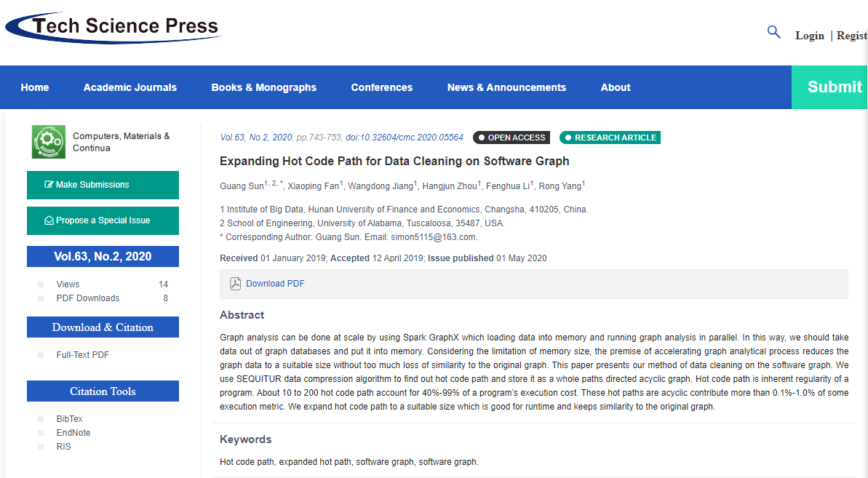Download the Full-Text PDF from the sidebar
The height and width of the screenshot is (478, 868).
(82, 354)
